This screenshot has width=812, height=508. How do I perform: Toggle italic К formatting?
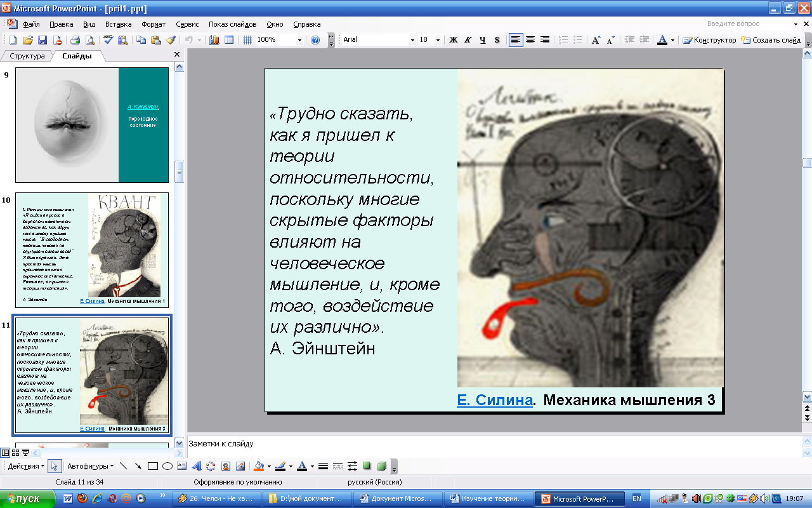(468, 40)
